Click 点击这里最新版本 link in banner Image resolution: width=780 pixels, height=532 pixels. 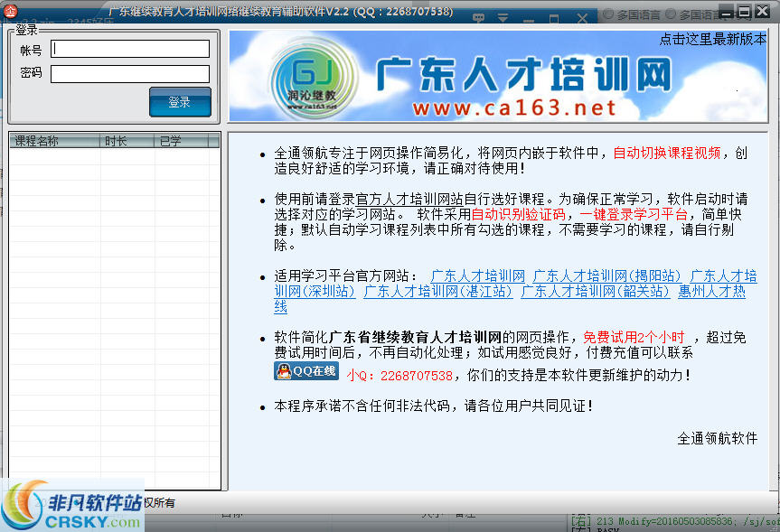[712, 39]
